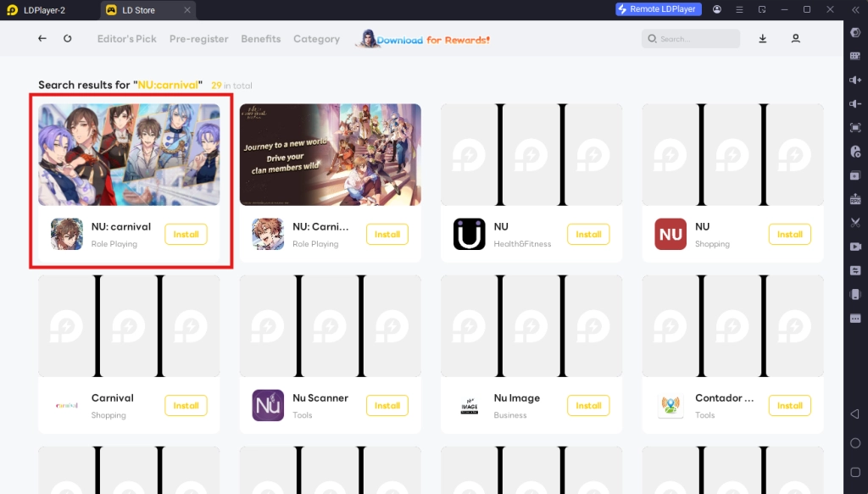This screenshot has height=494, width=868.
Task: Click the Android back triangle button
Action: tap(855, 414)
